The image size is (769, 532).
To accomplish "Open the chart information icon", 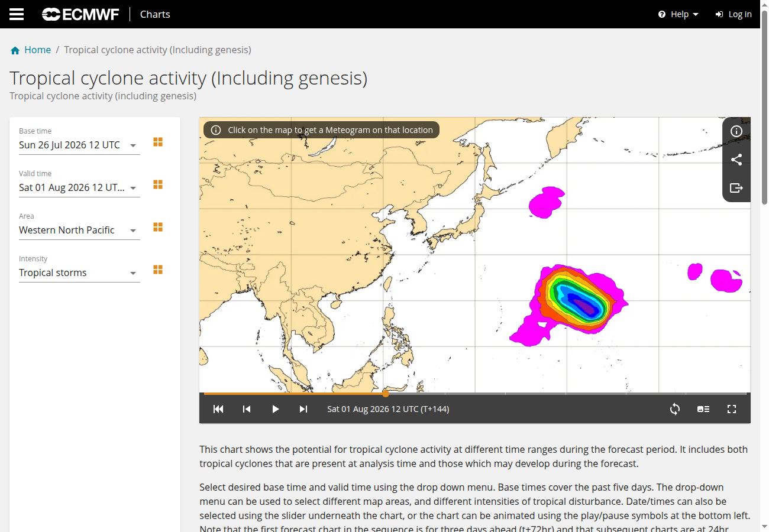I will tap(736, 131).
